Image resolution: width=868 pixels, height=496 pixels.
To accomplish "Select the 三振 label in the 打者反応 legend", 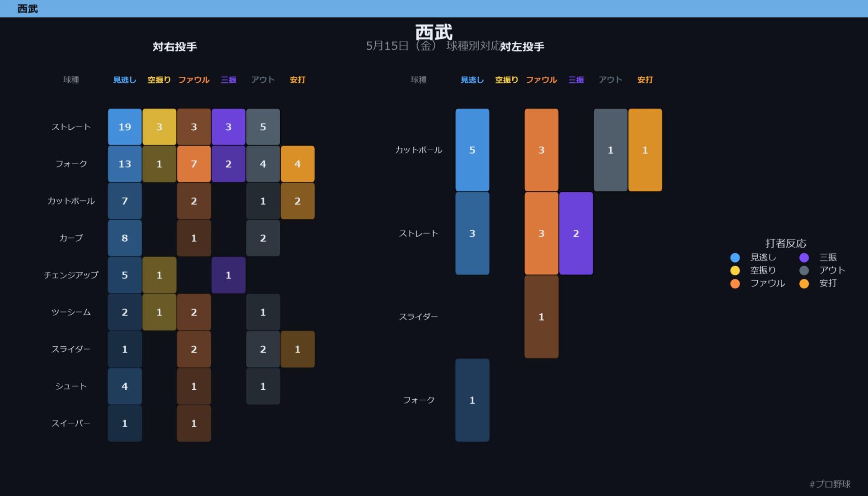I will [x=828, y=257].
